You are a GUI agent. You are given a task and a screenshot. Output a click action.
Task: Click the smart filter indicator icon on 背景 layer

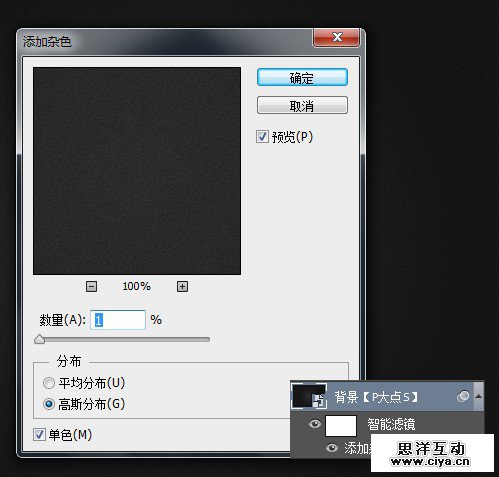pos(463,396)
